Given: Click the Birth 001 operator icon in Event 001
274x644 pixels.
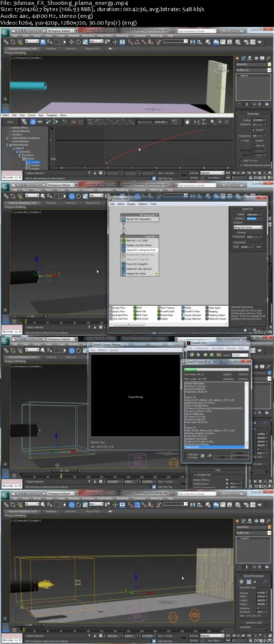Looking at the screenshot, I should click(123, 241).
